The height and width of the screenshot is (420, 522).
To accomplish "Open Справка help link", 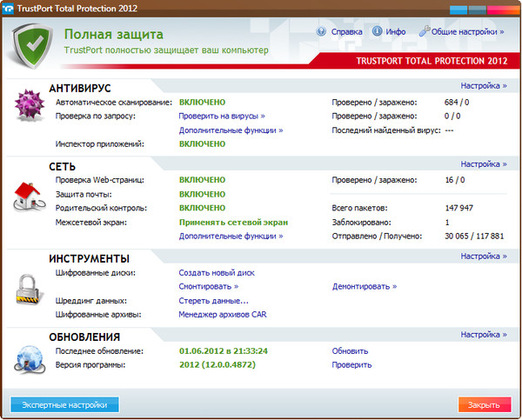I will click(x=346, y=32).
